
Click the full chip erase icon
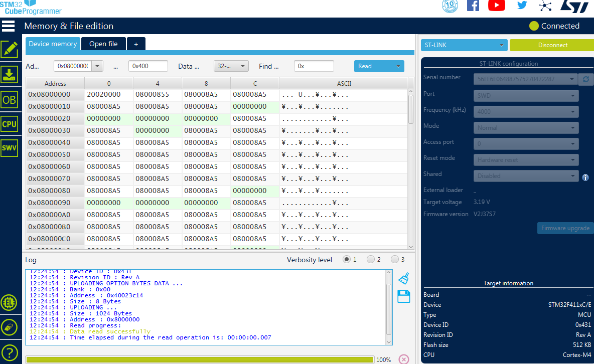(x=9, y=327)
